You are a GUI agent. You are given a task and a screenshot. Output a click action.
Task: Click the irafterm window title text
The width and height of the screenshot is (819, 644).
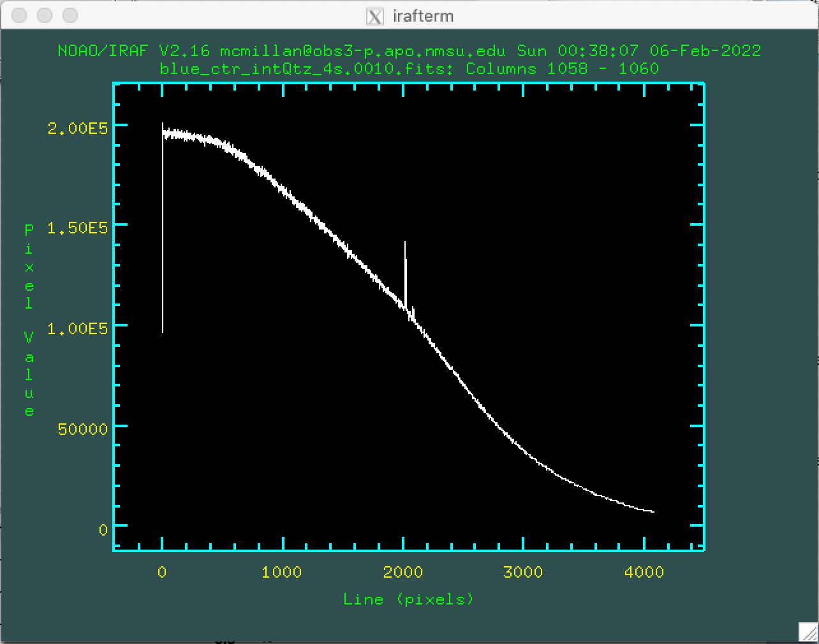(x=423, y=16)
